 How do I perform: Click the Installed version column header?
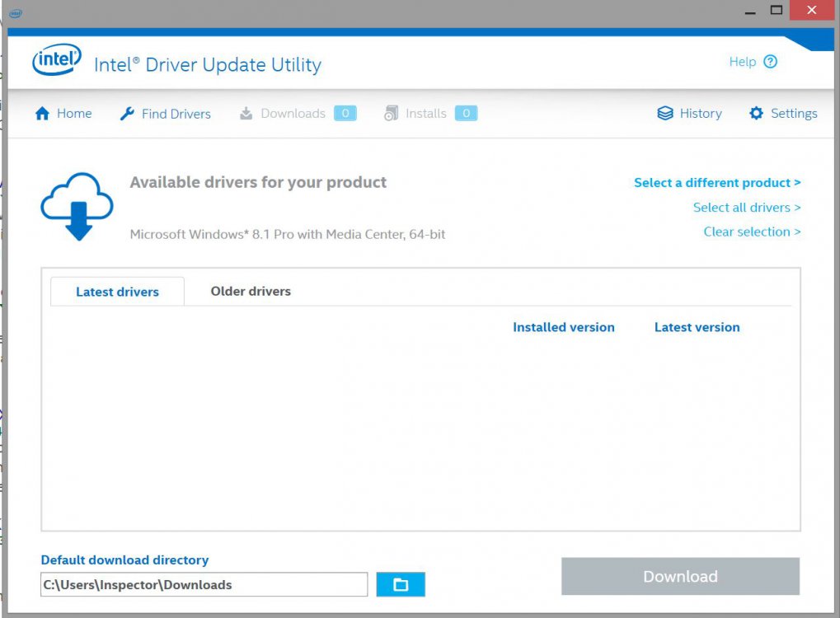pyautogui.click(x=564, y=327)
